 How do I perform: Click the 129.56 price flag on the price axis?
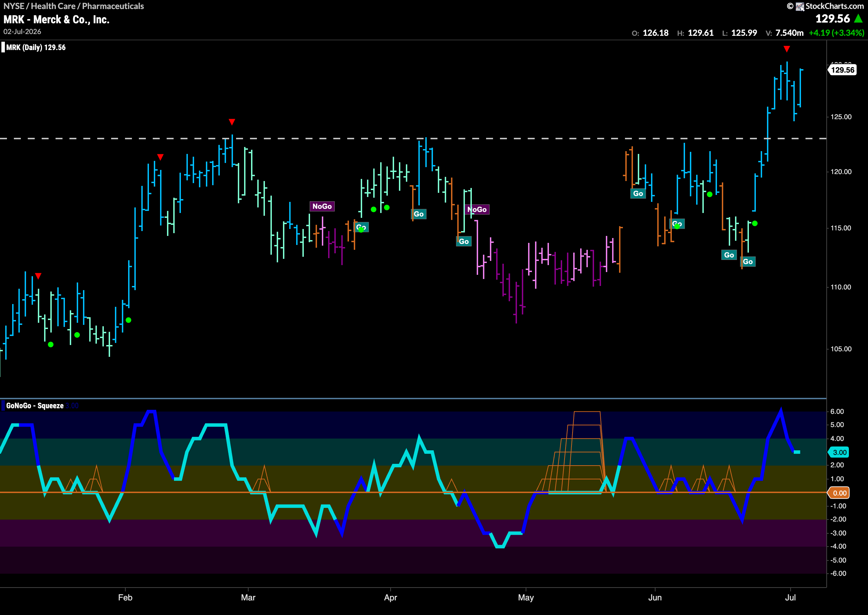tap(843, 70)
